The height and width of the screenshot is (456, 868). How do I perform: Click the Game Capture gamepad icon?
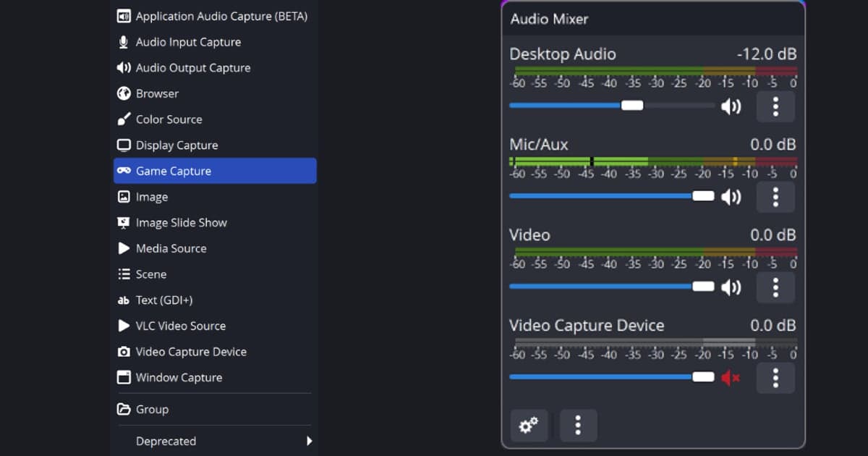coord(124,171)
